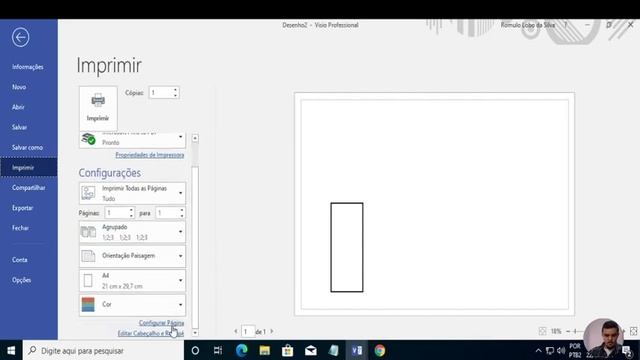
Task: Go to the next preview page arrow
Action: pos(272,331)
